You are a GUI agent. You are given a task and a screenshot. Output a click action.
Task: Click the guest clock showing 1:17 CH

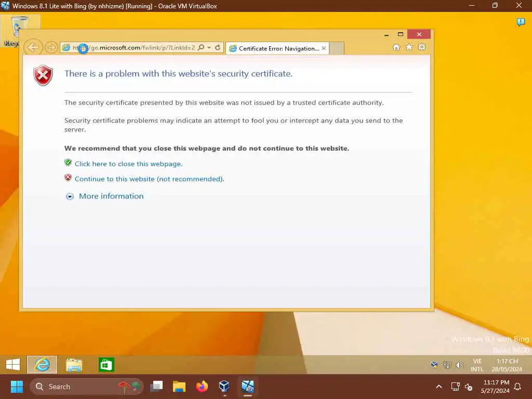point(507,365)
